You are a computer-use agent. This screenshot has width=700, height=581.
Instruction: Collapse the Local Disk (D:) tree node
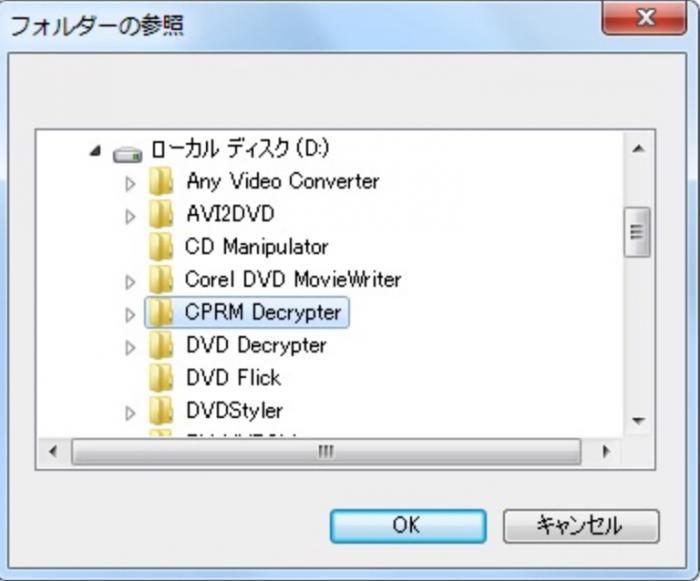95,151
